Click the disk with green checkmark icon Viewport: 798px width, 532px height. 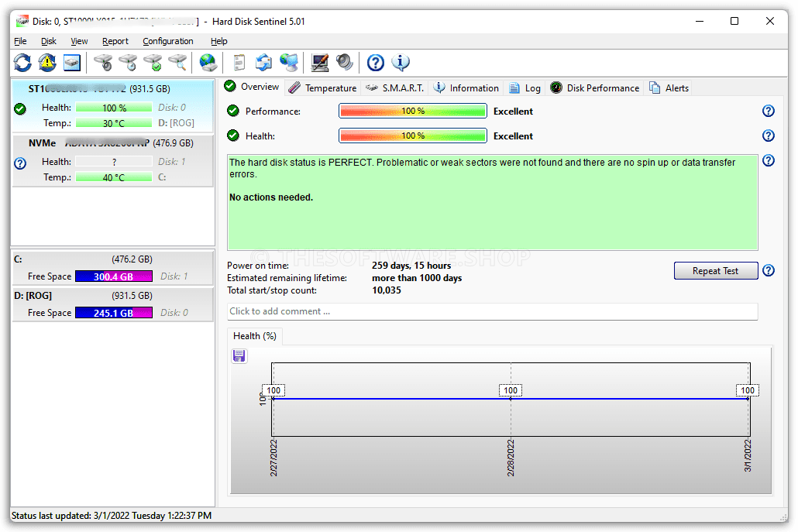pyautogui.click(x=153, y=63)
